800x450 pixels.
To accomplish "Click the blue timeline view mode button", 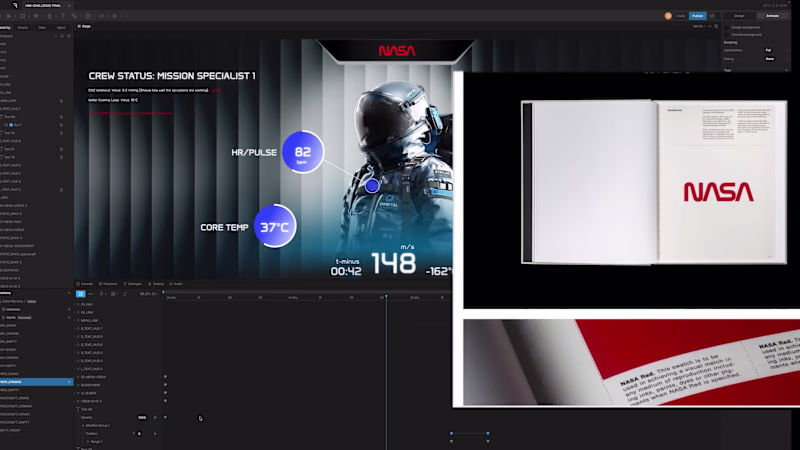I will 81,294.
